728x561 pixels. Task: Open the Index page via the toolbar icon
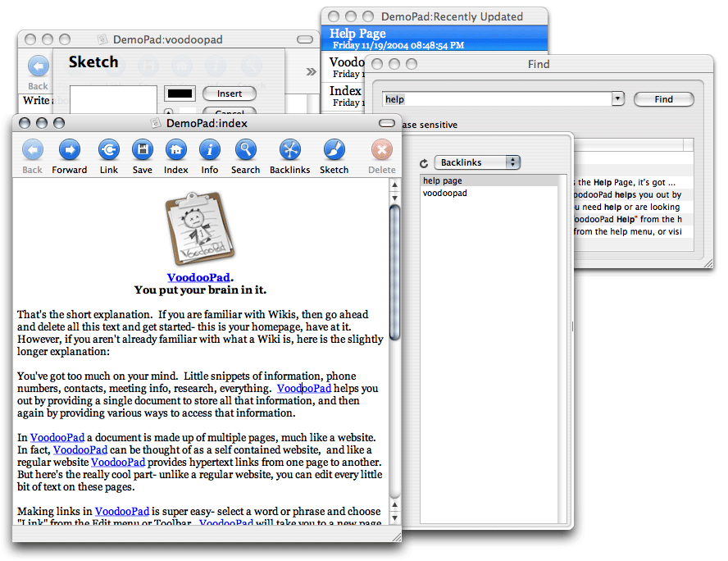click(175, 150)
